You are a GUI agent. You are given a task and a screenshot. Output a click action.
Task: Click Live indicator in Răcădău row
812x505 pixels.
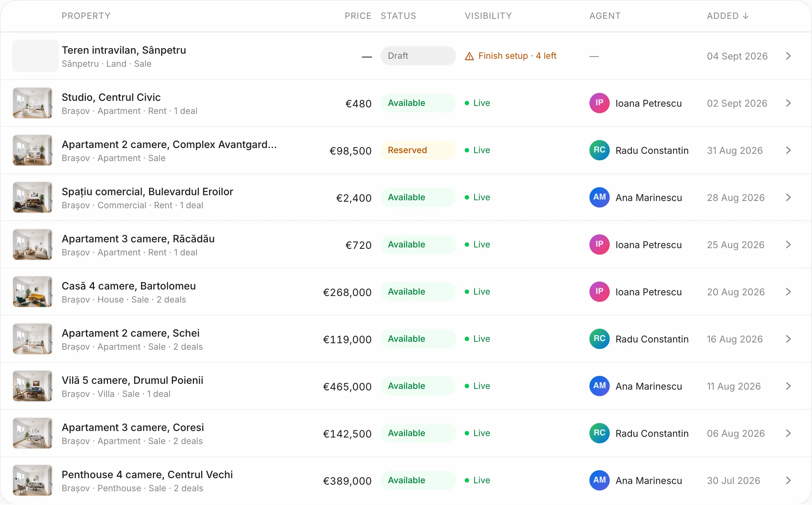477,245
